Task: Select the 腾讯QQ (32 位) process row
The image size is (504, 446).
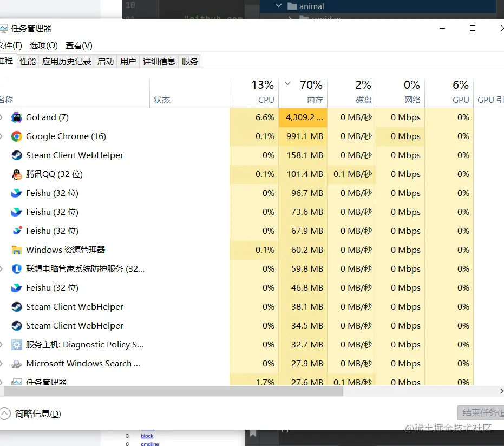Action: (x=236, y=174)
